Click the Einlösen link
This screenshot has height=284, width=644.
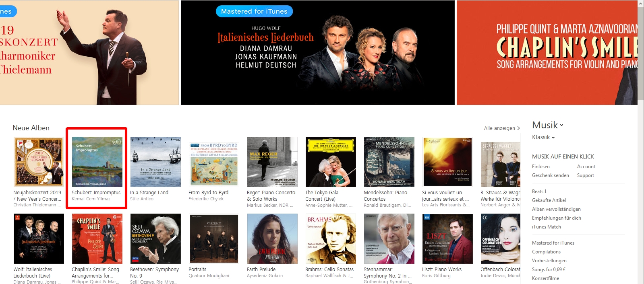[x=541, y=167]
